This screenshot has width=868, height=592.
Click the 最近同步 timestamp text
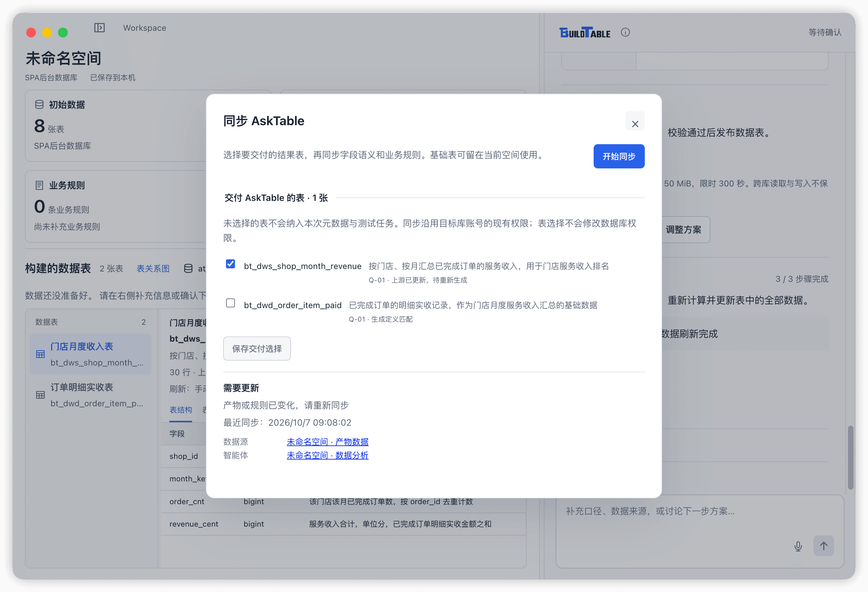pyautogui.click(x=287, y=422)
